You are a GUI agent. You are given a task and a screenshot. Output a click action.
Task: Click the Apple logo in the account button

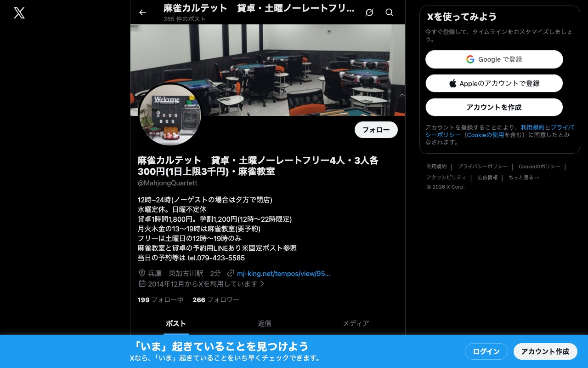453,83
